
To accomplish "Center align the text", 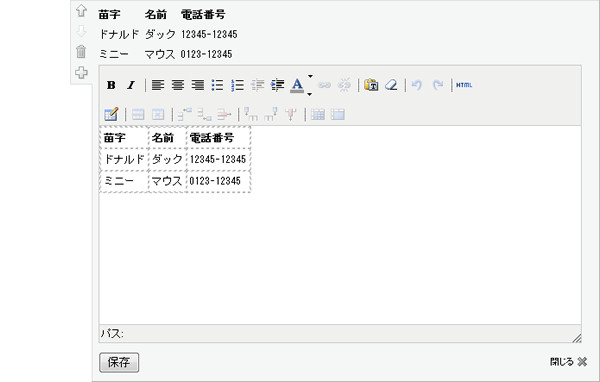I will coord(178,85).
